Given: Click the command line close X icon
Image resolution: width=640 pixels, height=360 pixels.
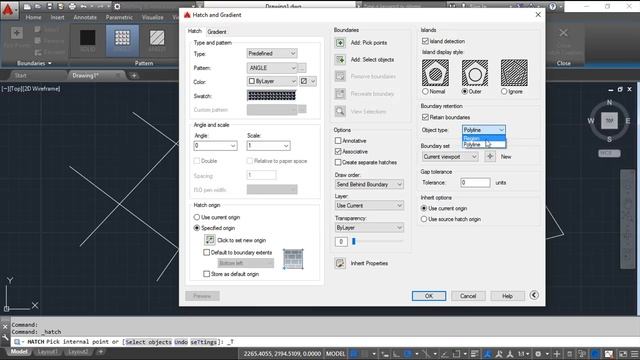Looking at the screenshot, I should point(5,327).
